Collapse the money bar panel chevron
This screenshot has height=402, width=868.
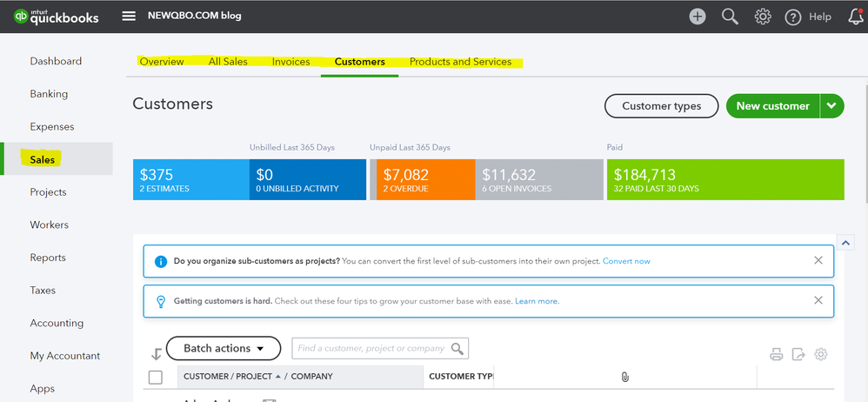tap(843, 242)
